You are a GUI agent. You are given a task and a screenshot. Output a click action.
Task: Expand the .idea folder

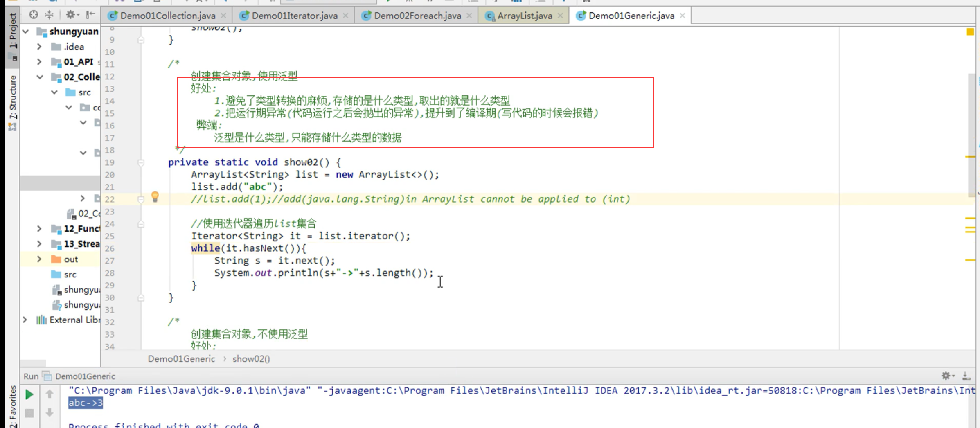39,47
